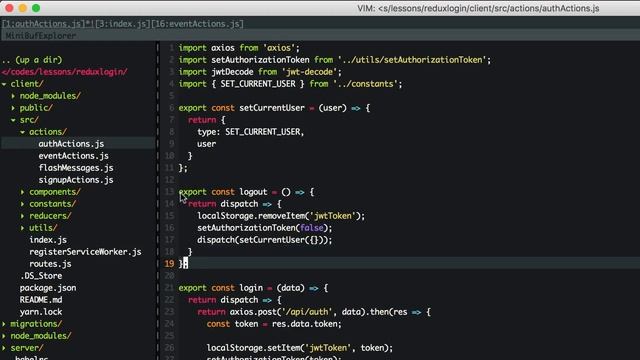
Task: Select the client/ folder name
Action: click(x=27, y=84)
